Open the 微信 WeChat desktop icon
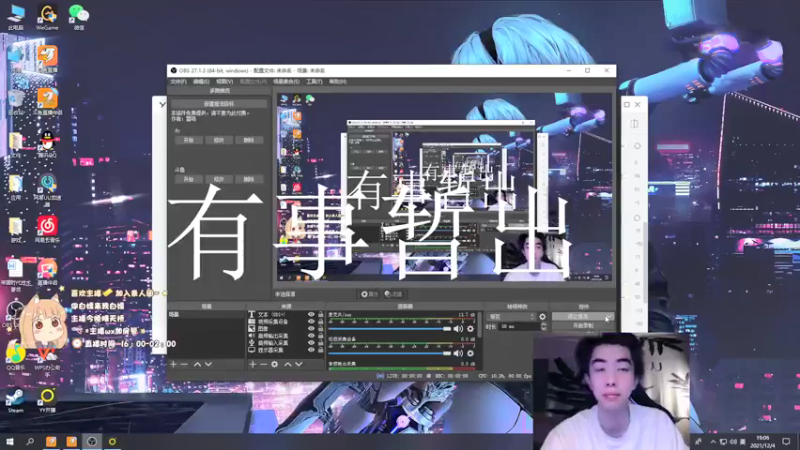The height and width of the screenshot is (450, 800). point(79,17)
